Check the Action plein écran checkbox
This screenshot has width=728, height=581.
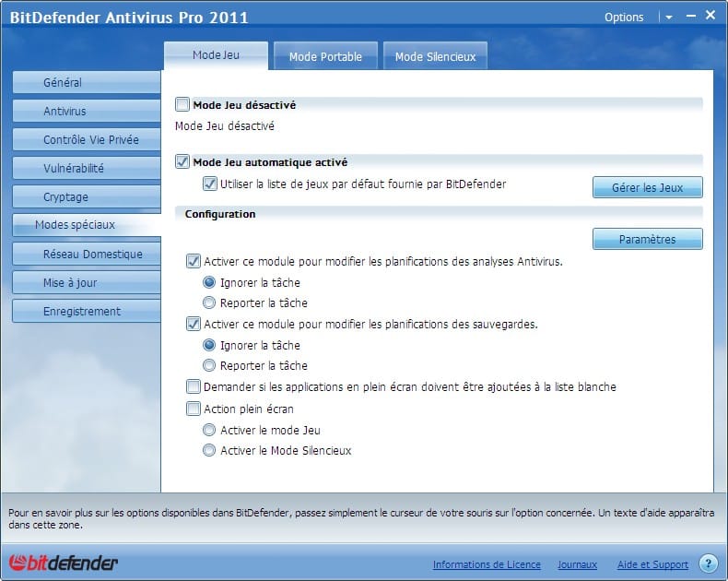click(194, 409)
